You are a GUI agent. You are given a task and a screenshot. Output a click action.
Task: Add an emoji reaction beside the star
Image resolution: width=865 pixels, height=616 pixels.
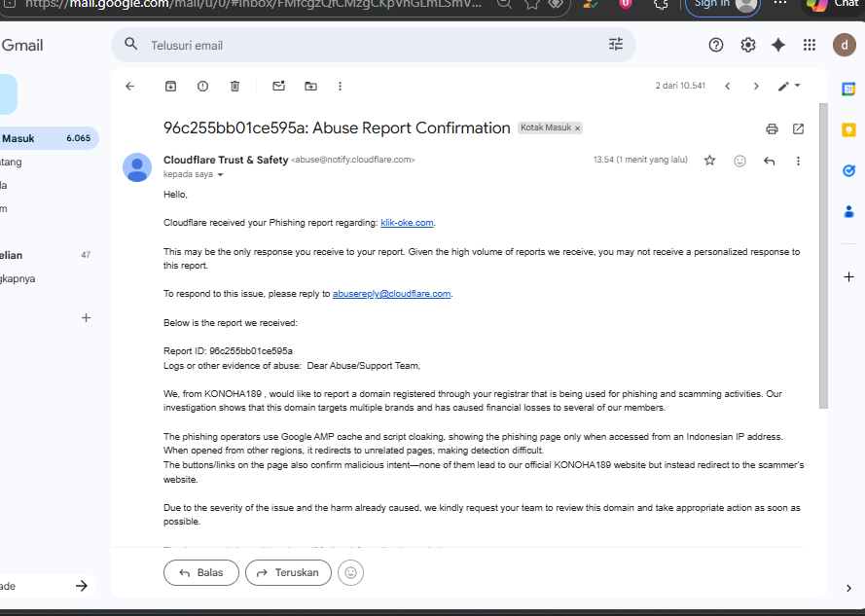(x=739, y=161)
